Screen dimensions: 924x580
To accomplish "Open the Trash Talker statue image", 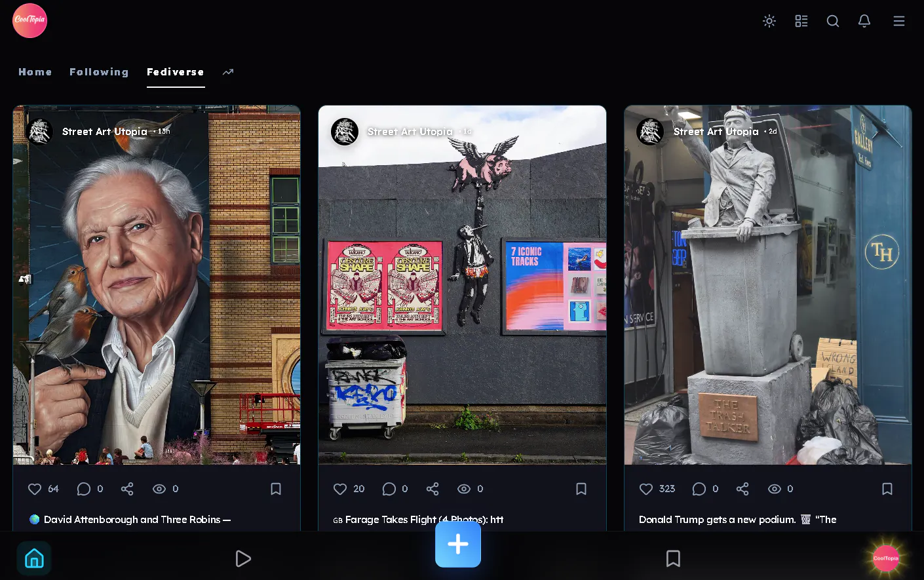I will (768, 285).
